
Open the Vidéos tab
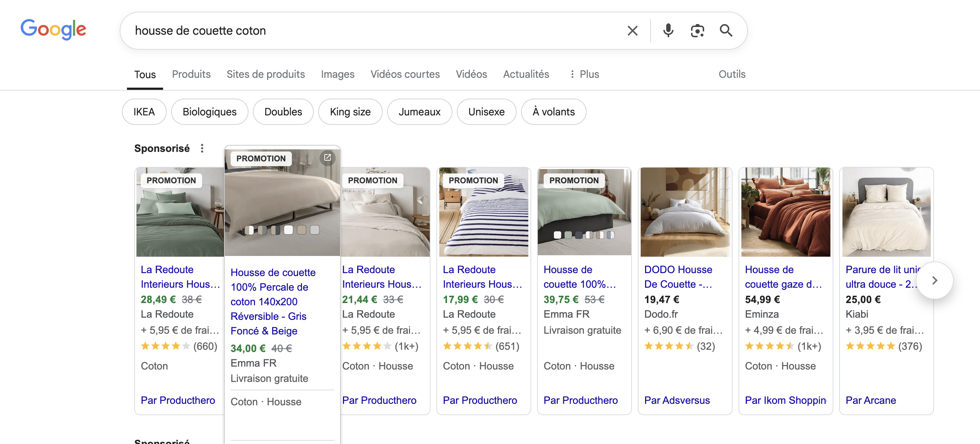tap(471, 74)
